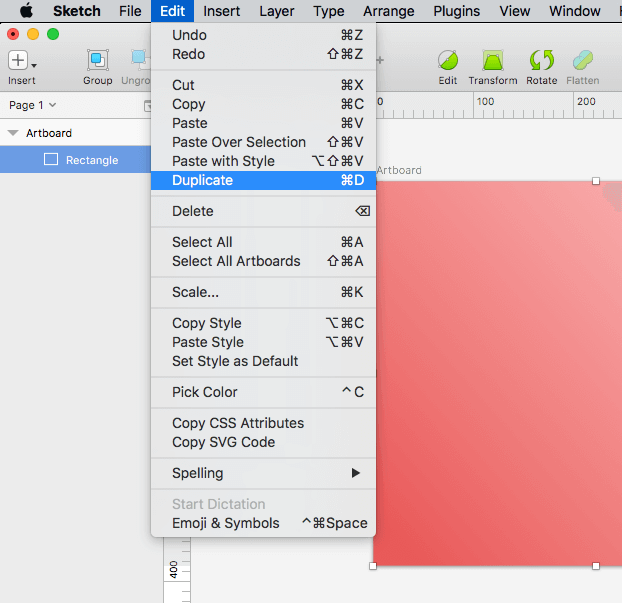
Task: Open the Insert toolbar dropdown arrow
Action: coord(34,65)
